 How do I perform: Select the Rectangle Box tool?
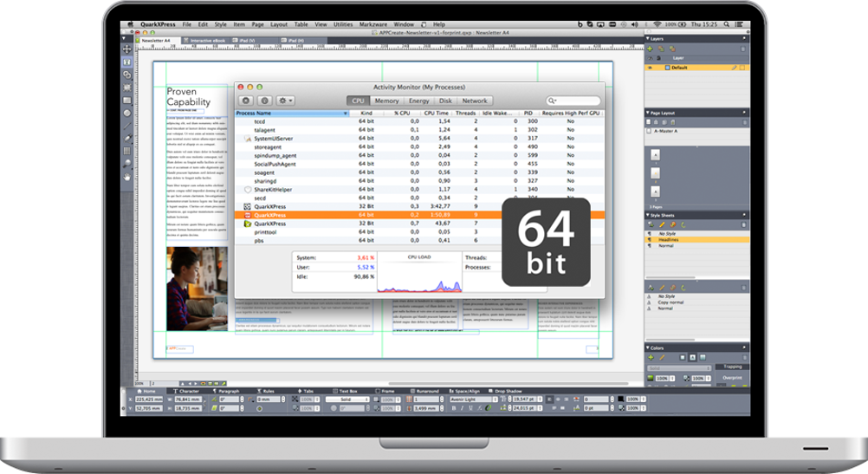pyautogui.click(x=126, y=101)
